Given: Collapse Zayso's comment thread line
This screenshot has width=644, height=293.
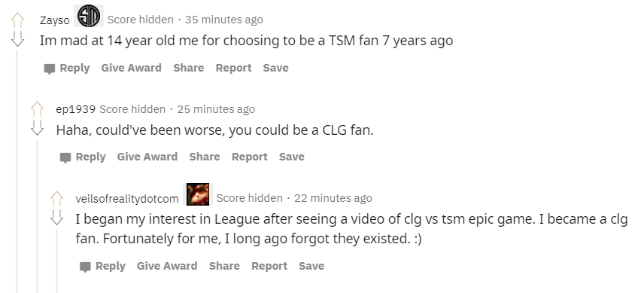Looking at the screenshot, I should (x=17, y=172).
